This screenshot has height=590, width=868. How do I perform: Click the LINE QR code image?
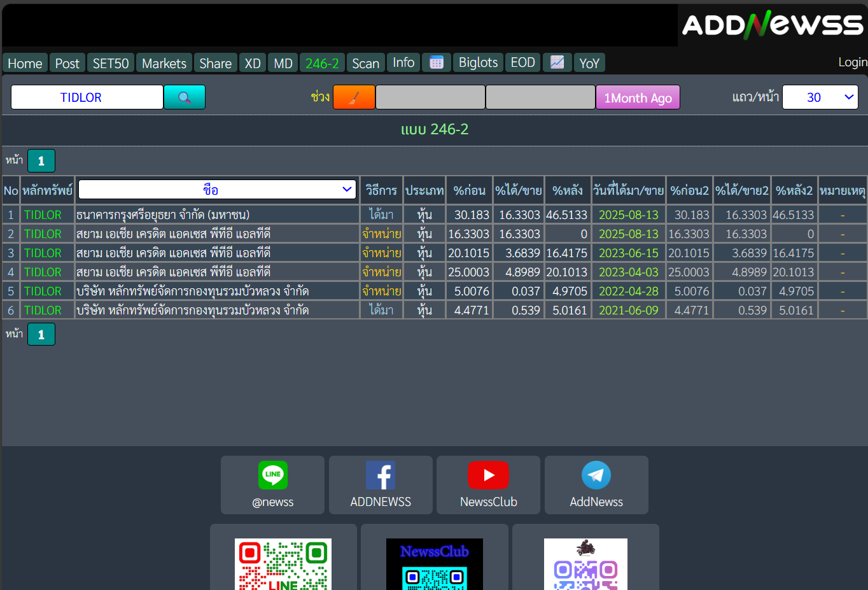pyautogui.click(x=283, y=564)
